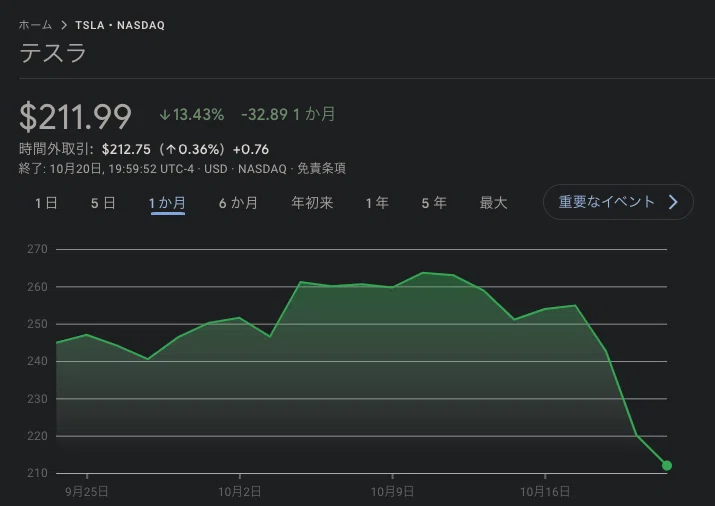Click the 270 y-axis label
Screen dimensions: 715x506
pos(37,249)
